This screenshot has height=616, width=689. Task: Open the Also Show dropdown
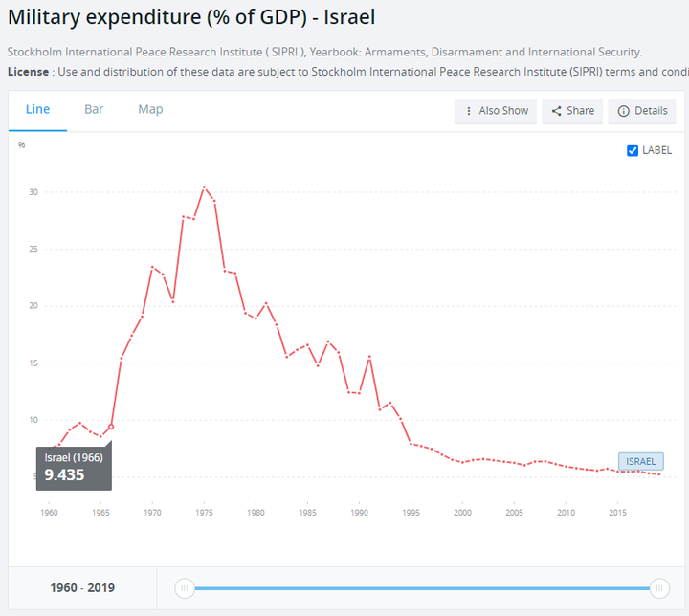496,111
